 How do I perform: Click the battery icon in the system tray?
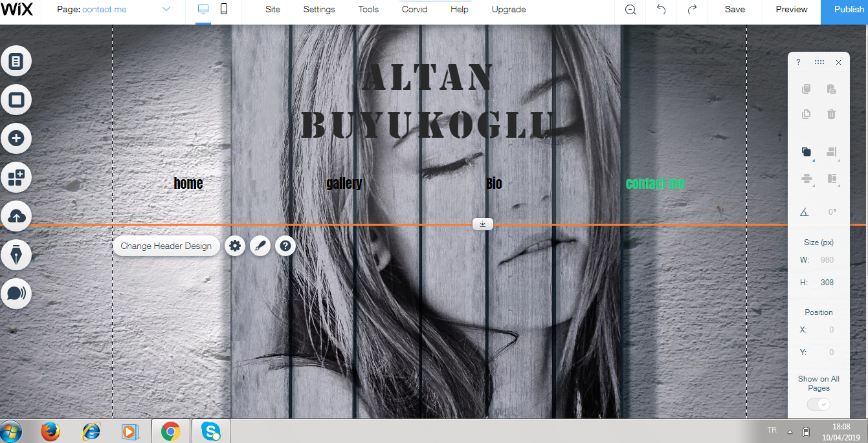pos(807,431)
